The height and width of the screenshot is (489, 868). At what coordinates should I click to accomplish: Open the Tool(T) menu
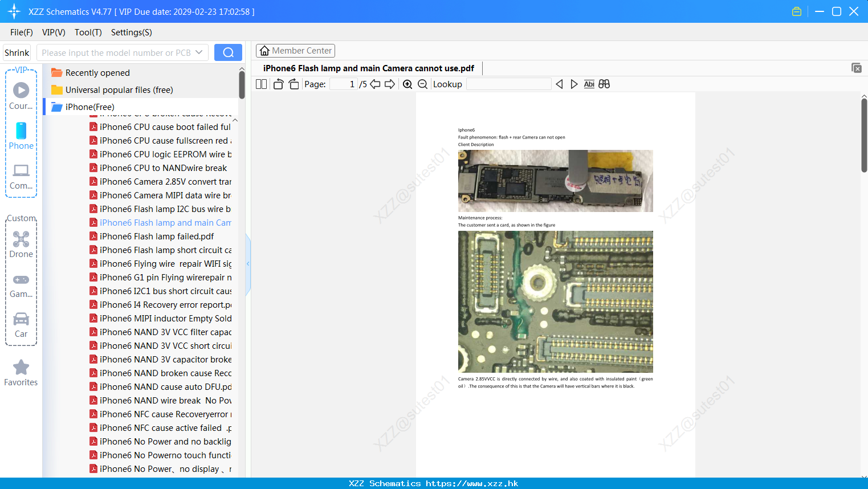click(88, 32)
